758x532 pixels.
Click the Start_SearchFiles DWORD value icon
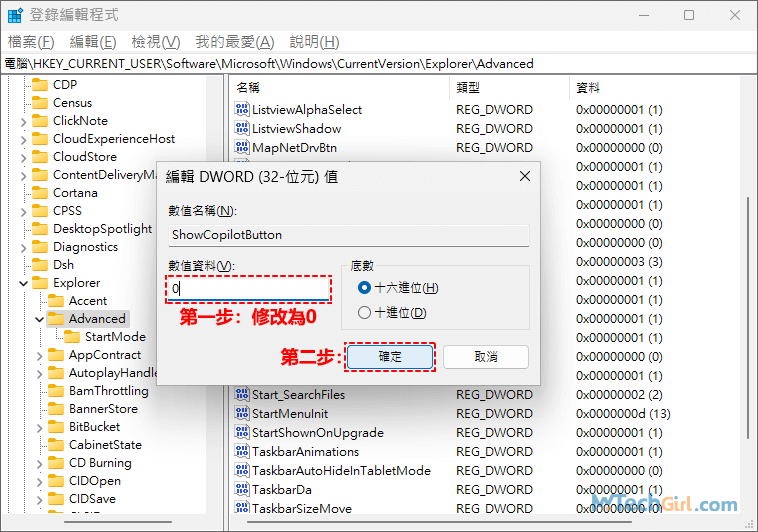pyautogui.click(x=242, y=394)
